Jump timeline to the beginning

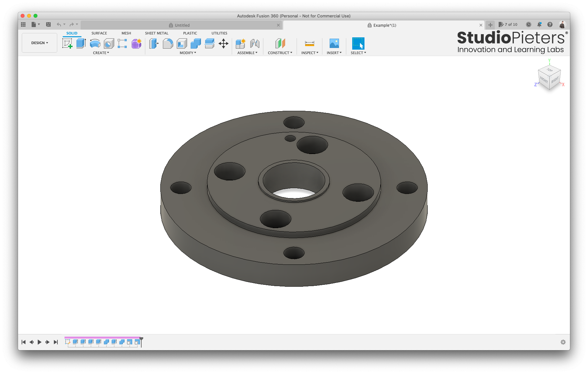point(24,342)
